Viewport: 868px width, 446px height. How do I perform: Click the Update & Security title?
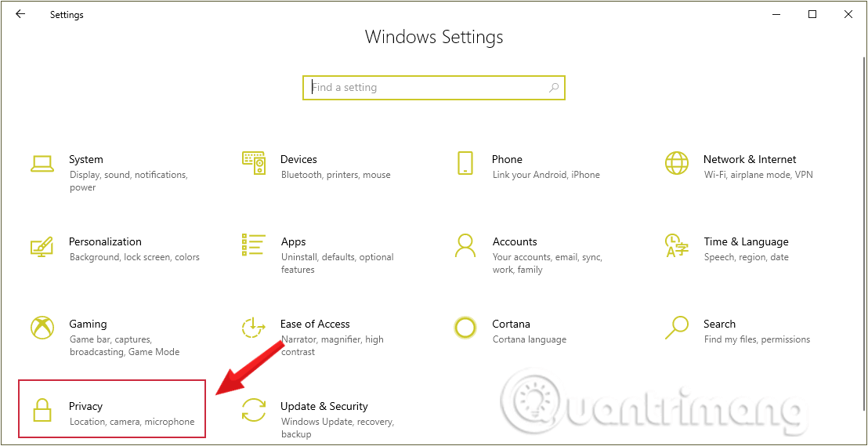tap(324, 407)
